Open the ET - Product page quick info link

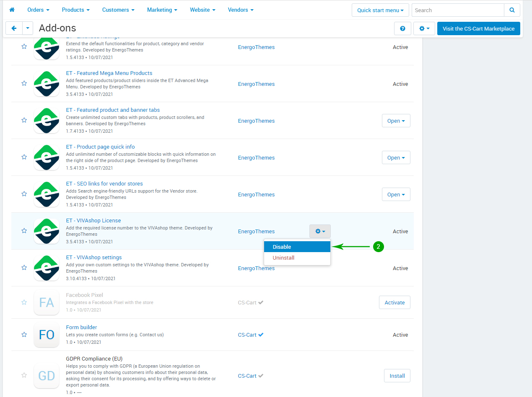[101, 147]
